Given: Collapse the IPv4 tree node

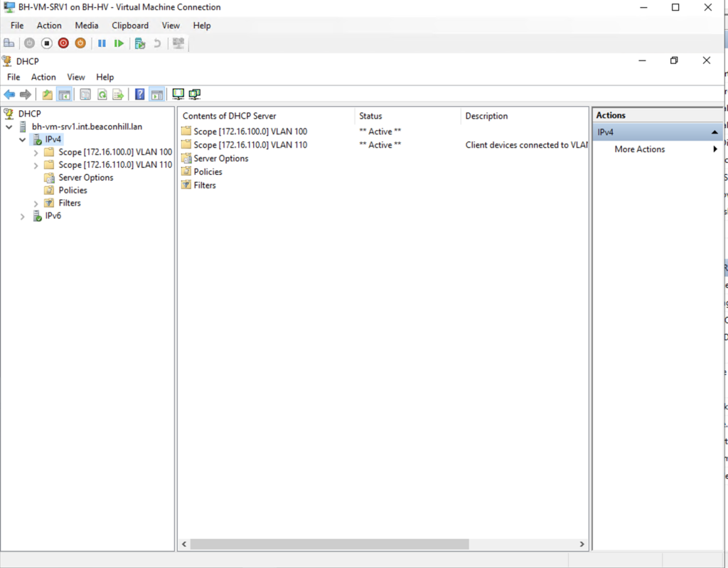Looking at the screenshot, I should click(x=22, y=139).
